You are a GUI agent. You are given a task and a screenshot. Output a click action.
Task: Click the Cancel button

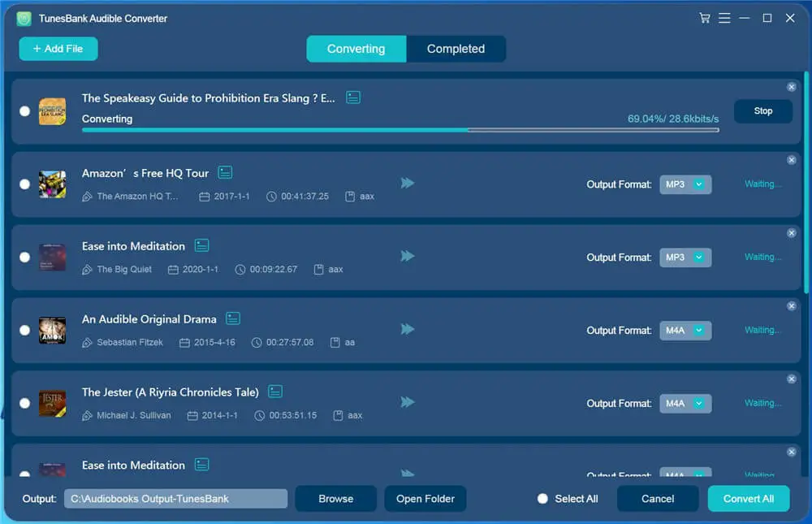658,499
